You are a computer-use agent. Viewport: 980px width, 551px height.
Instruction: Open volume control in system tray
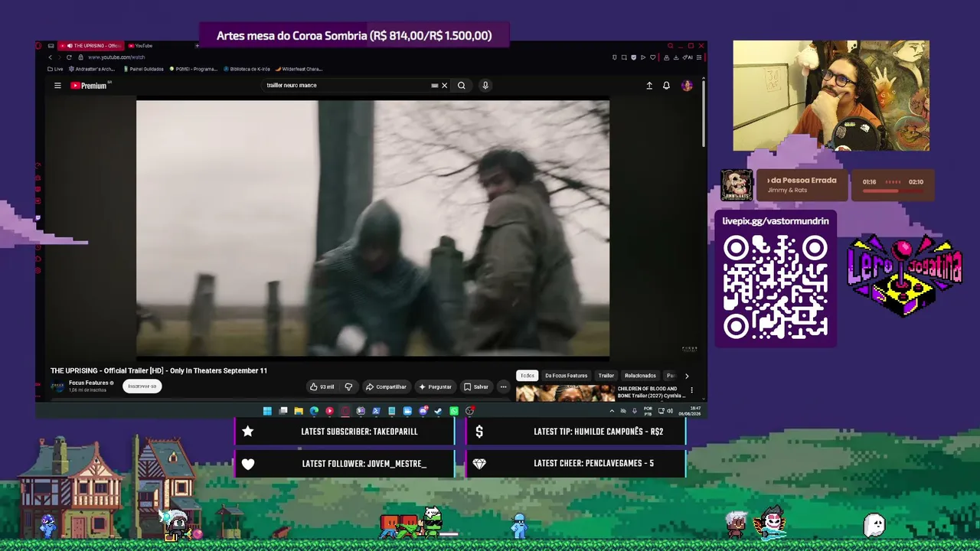670,411
